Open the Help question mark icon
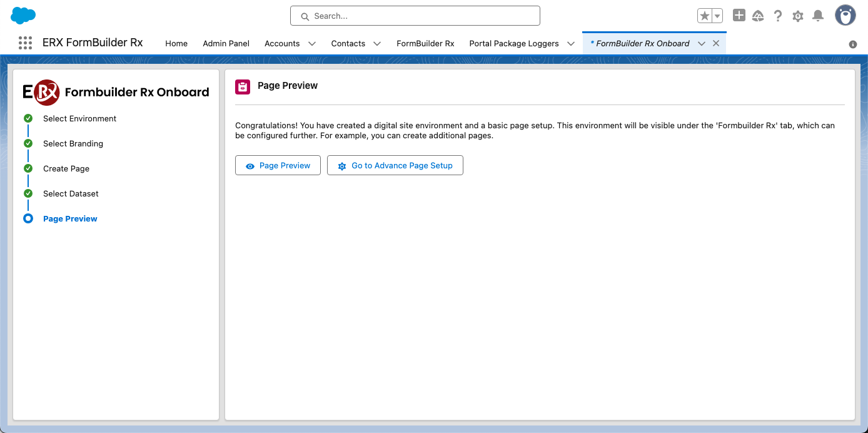 point(778,16)
